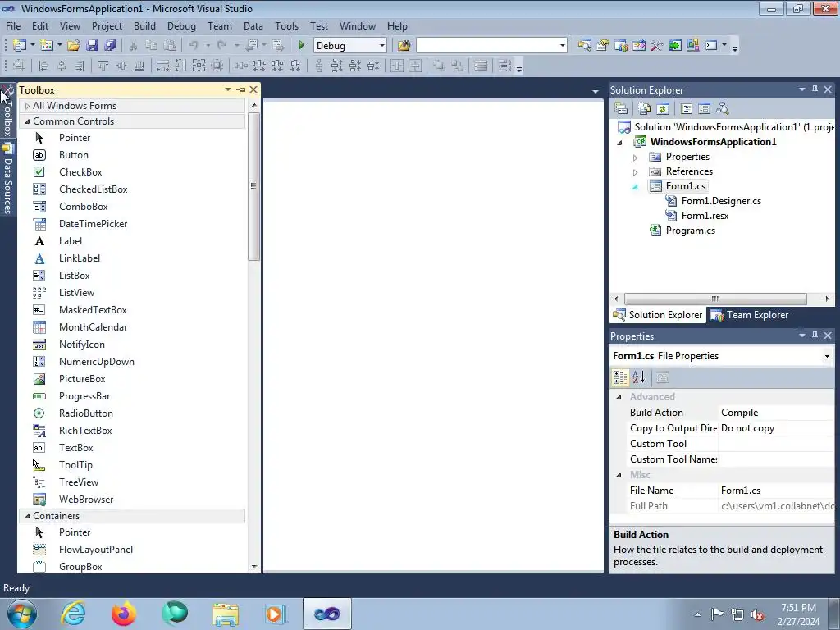Select Program.cs in Solution Explorer

pyautogui.click(x=690, y=231)
